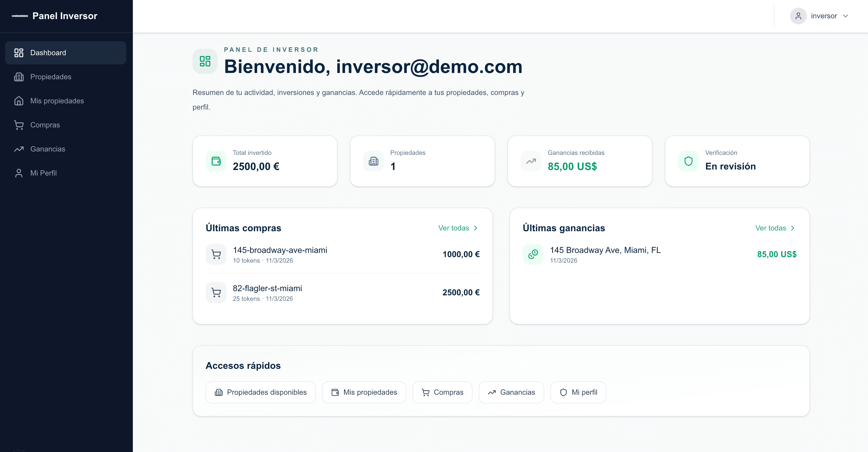
Task: Click the coins icon for 145 Broadway Ave earning
Action: click(533, 254)
